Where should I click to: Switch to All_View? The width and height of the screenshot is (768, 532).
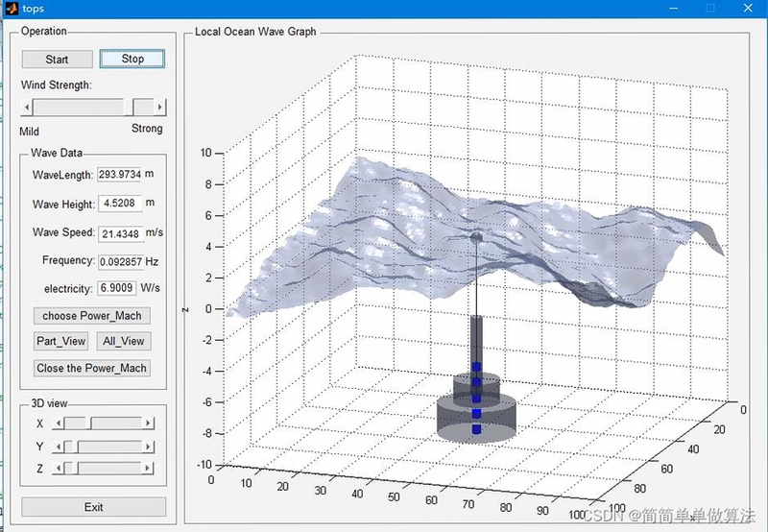click(124, 341)
